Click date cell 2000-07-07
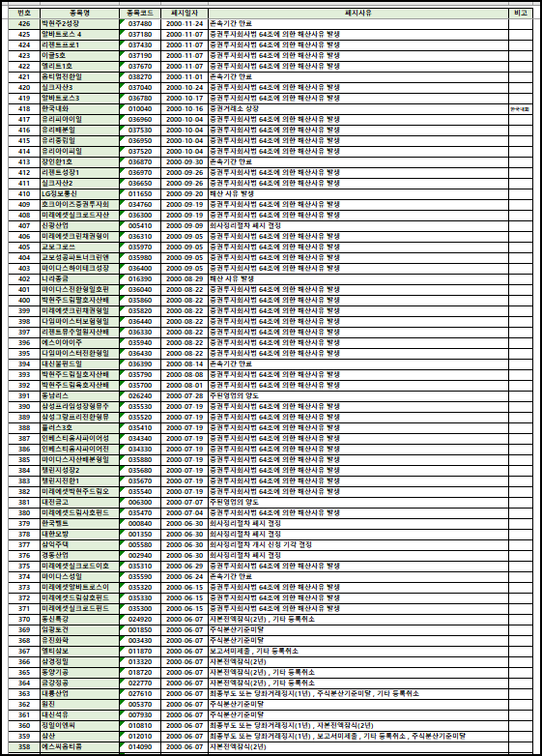 [x=184, y=503]
